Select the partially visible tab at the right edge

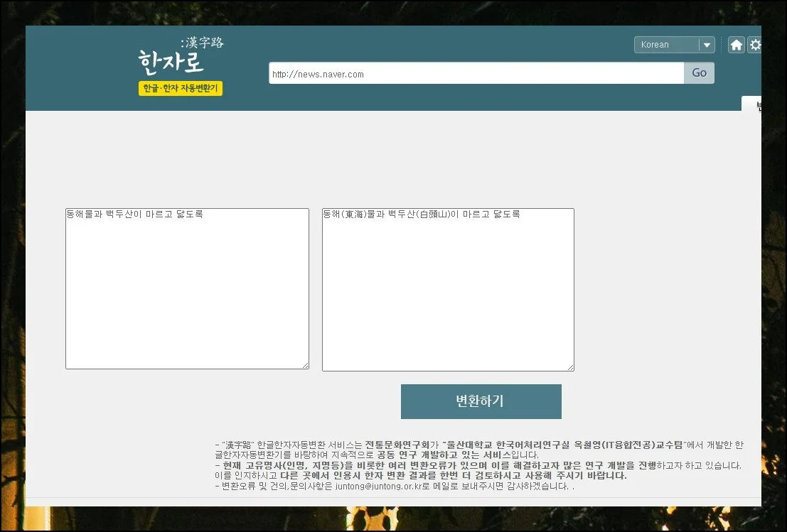pyautogui.click(x=754, y=105)
